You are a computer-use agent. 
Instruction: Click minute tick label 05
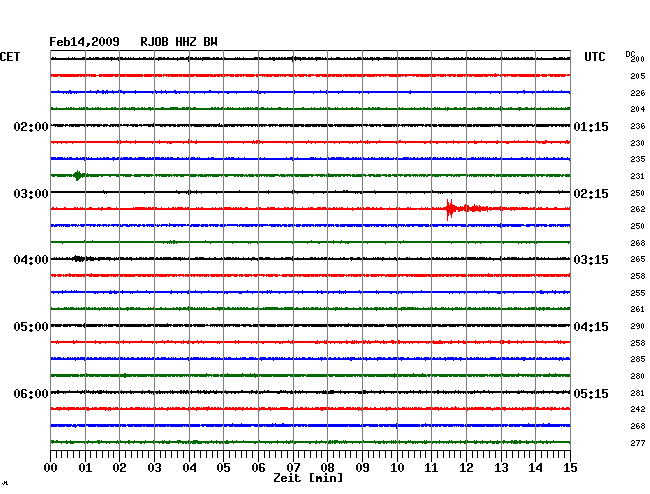[223, 468]
